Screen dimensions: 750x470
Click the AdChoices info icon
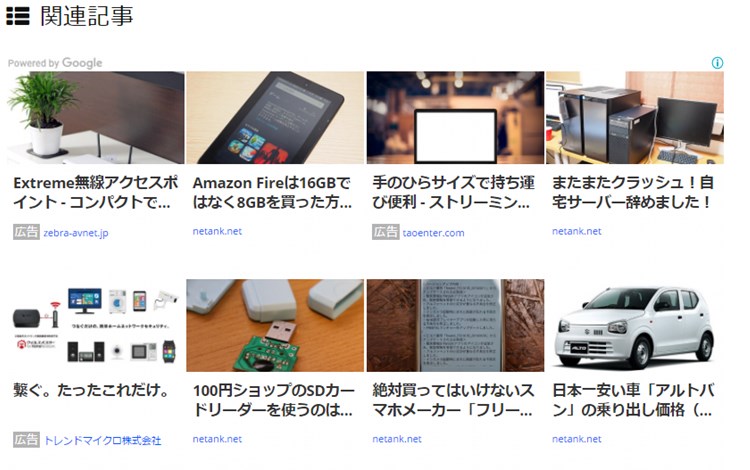pyautogui.click(x=717, y=63)
